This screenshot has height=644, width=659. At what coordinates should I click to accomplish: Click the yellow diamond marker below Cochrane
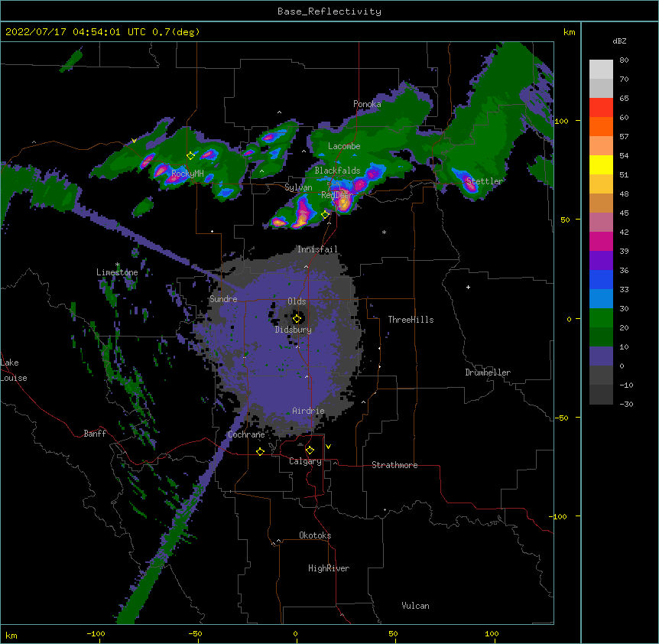[x=260, y=451]
